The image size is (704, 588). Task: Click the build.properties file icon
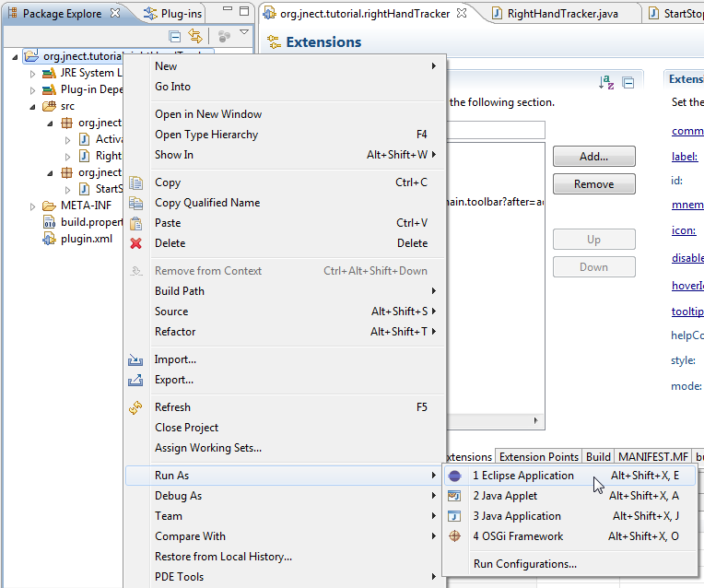tap(49, 222)
